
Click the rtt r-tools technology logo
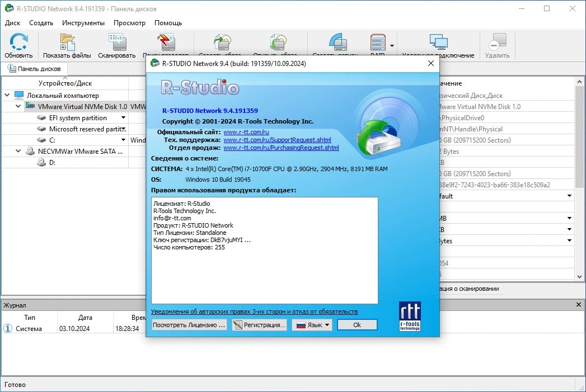click(x=410, y=316)
